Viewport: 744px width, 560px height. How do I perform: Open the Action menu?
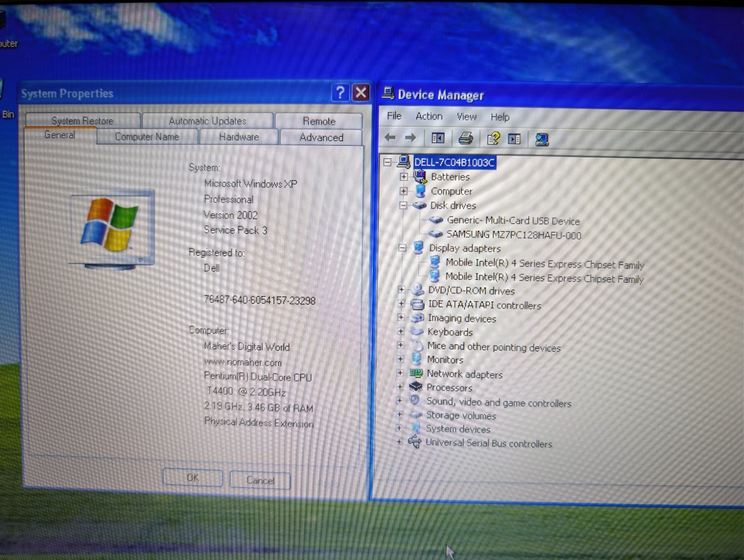click(x=429, y=116)
